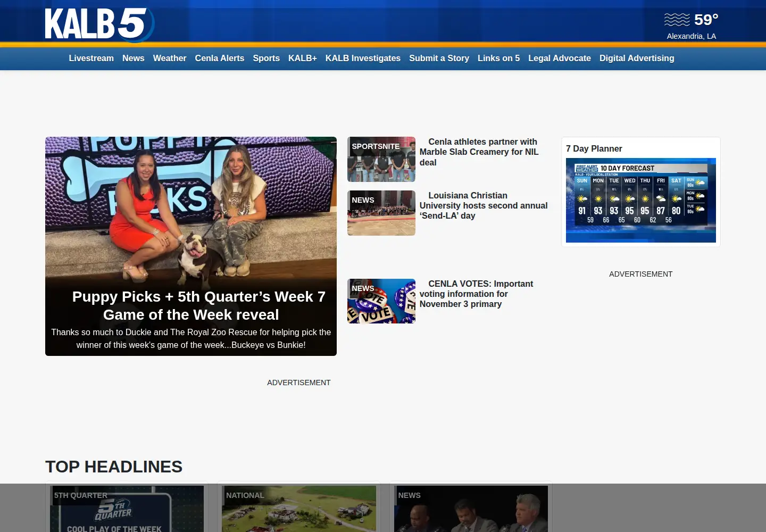Open the 10 Day Forecast graphic
Viewport: 766px width, 532px height.
point(641,200)
